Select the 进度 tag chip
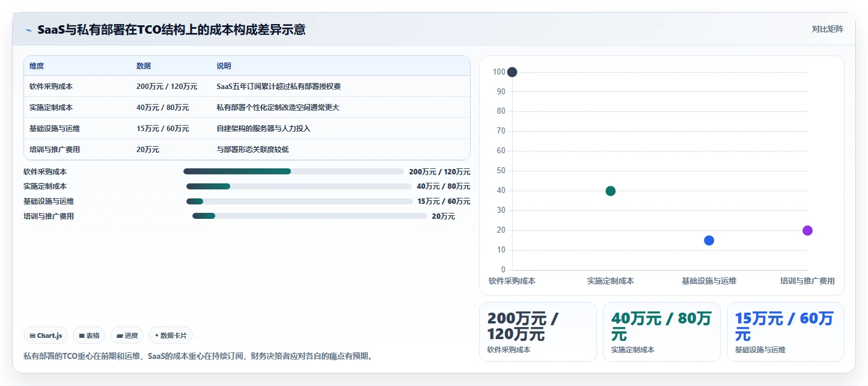This screenshot has height=386, width=868. click(x=127, y=335)
